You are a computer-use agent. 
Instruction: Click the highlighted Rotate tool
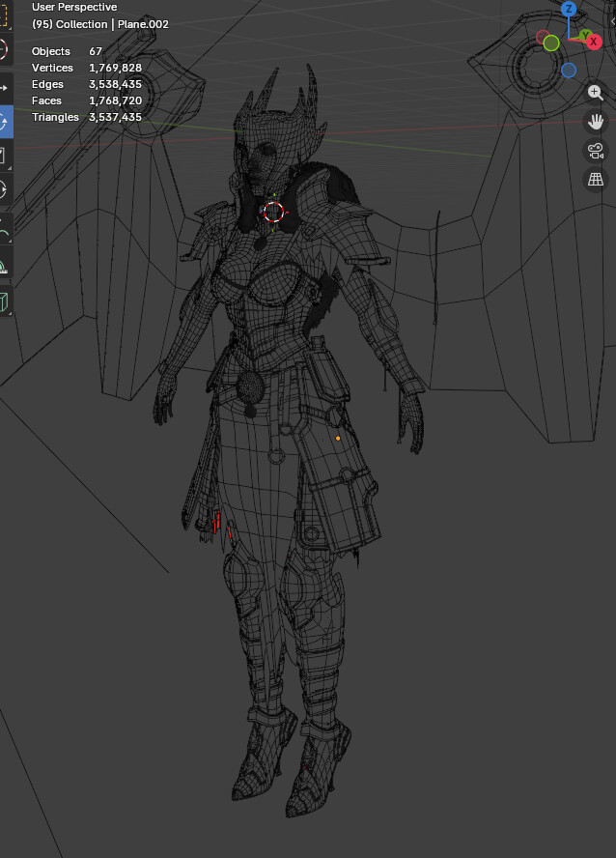click(x=5, y=122)
